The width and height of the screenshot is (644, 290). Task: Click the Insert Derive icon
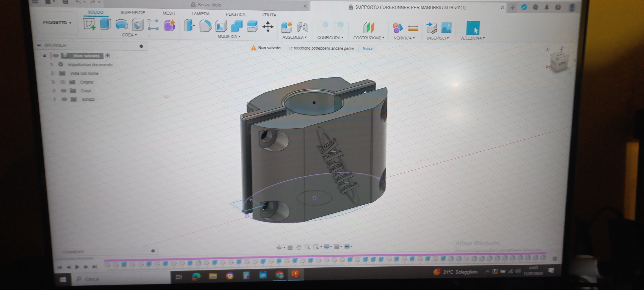click(431, 28)
